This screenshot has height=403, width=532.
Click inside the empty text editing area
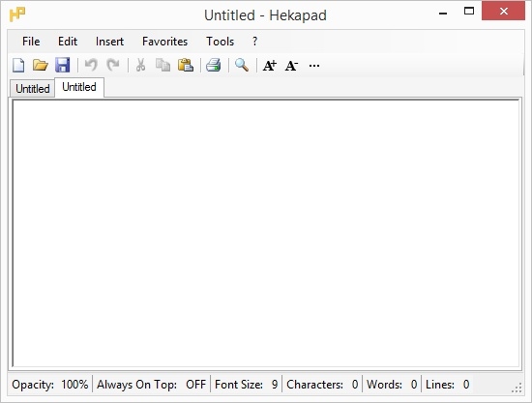click(x=266, y=233)
